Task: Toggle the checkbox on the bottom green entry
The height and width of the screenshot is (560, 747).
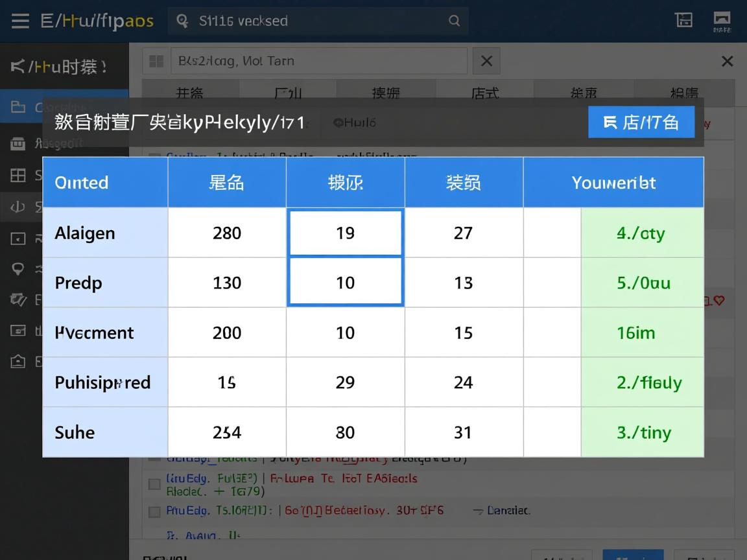Action: coord(154,511)
